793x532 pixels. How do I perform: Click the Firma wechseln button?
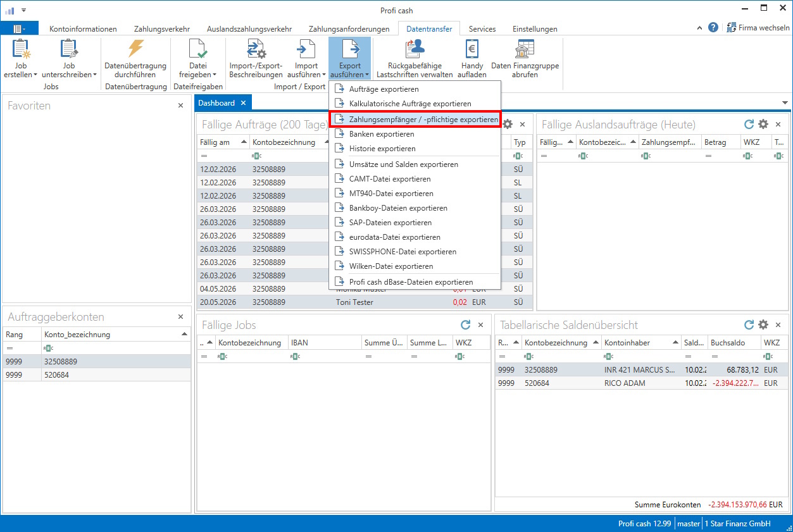coord(758,27)
